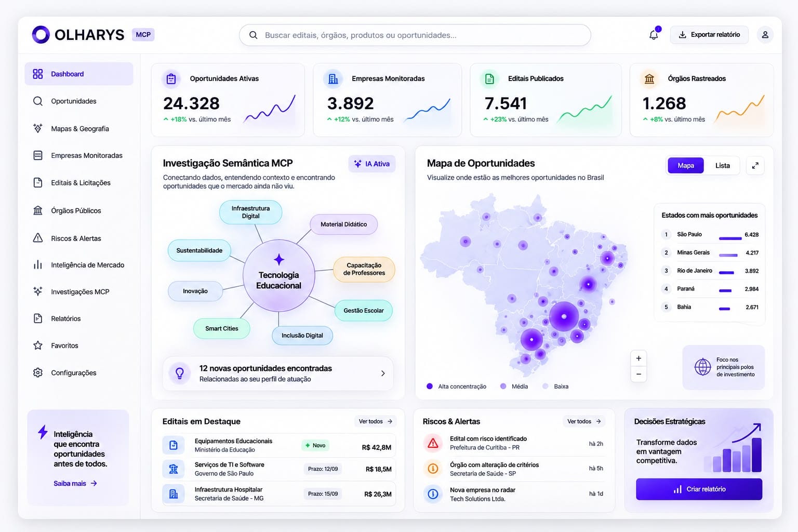The width and height of the screenshot is (798, 532).
Task: Open the user profile icon
Action: 765,35
